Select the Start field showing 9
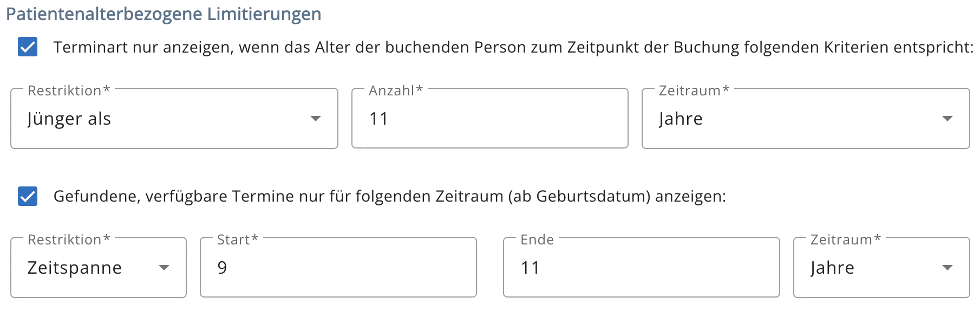The height and width of the screenshot is (310, 980). (x=338, y=268)
